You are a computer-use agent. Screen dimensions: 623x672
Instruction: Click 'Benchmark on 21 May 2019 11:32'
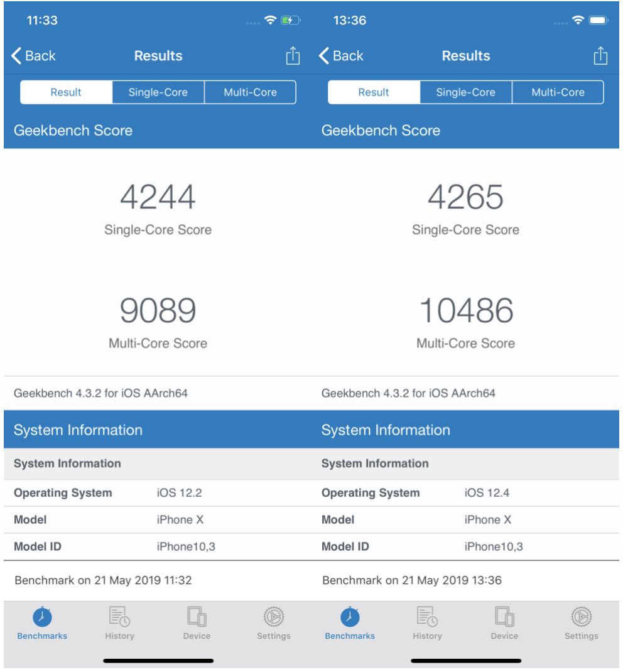pyautogui.click(x=103, y=580)
